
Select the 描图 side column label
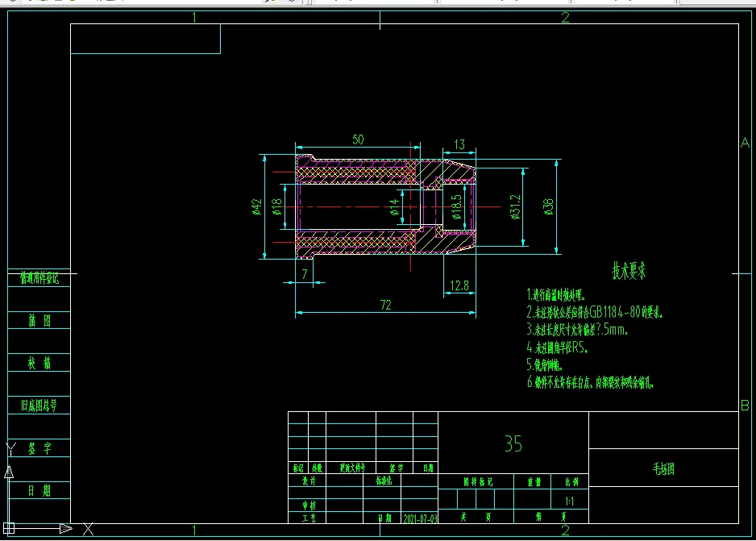[39, 321]
